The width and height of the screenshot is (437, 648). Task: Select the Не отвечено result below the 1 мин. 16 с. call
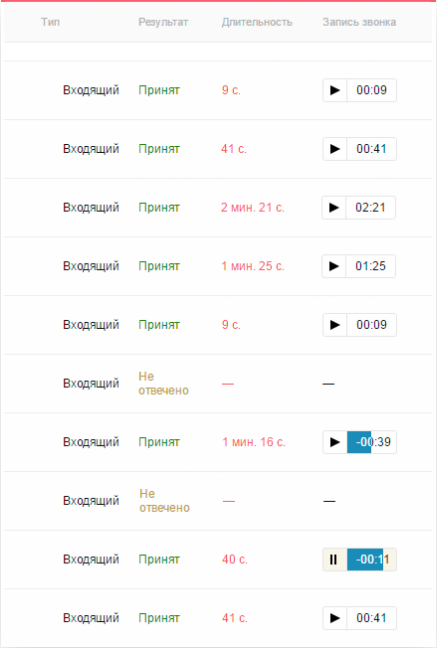[164, 500]
